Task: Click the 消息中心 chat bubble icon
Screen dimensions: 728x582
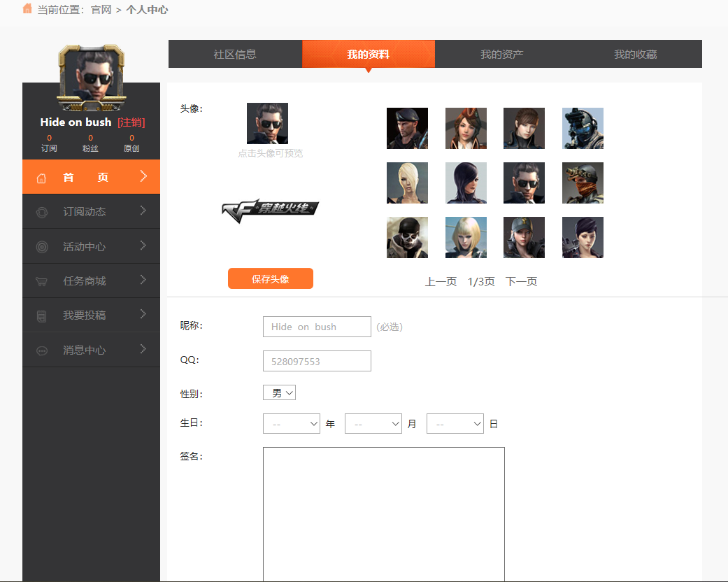Action: pyautogui.click(x=42, y=350)
